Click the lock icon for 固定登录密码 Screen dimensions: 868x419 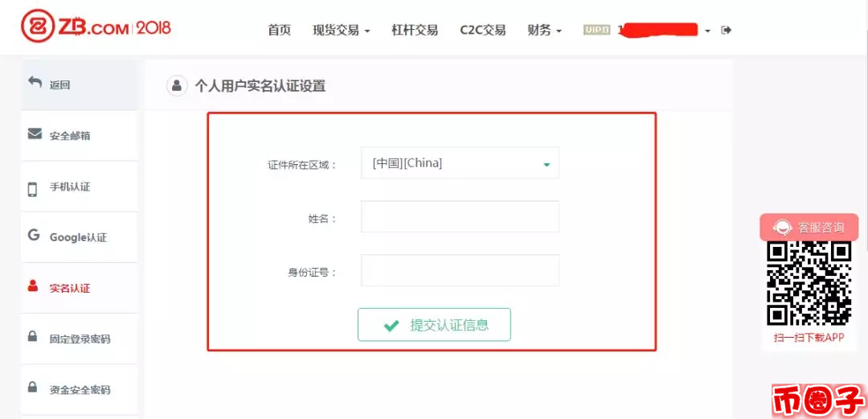(x=33, y=336)
